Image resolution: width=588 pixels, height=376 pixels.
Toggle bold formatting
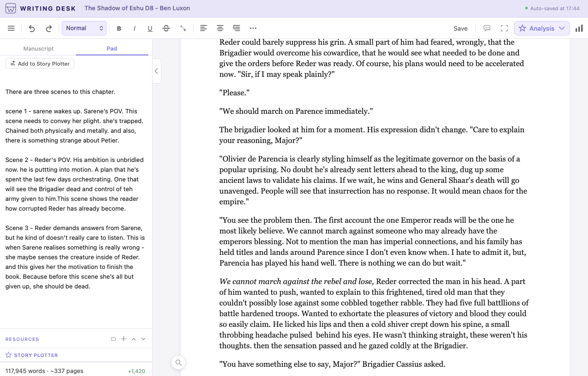[x=119, y=28]
